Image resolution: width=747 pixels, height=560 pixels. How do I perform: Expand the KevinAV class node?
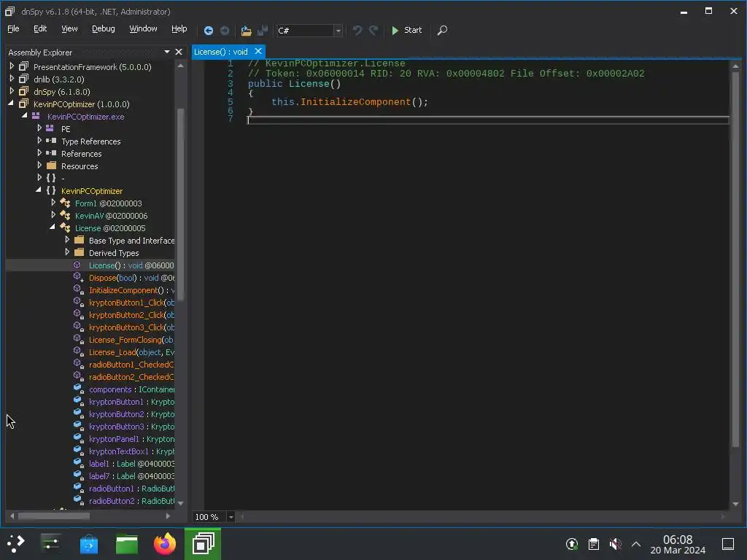point(53,215)
